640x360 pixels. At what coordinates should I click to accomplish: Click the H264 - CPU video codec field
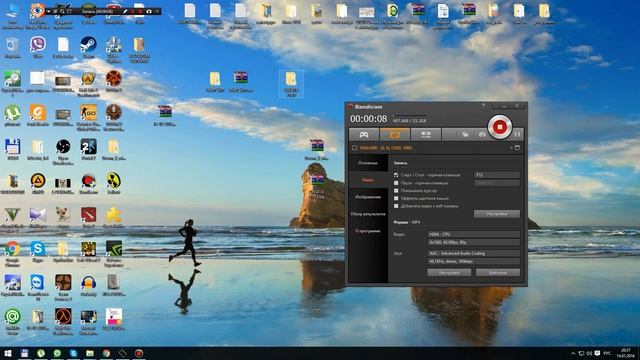[473, 234]
